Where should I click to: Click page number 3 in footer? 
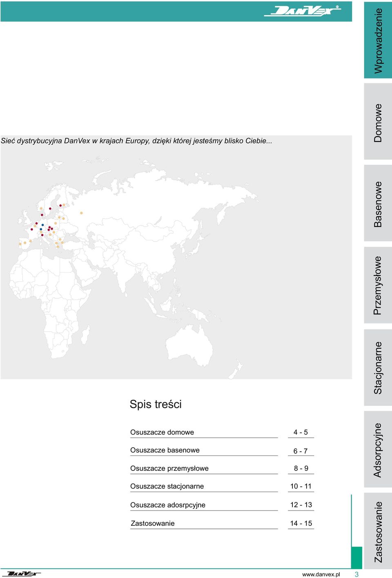click(x=356, y=574)
